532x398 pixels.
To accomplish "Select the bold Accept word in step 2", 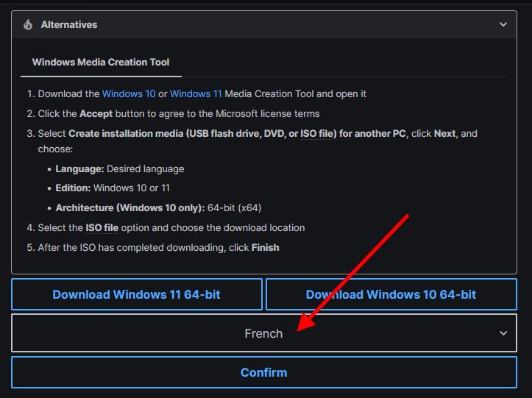I will tap(96, 114).
